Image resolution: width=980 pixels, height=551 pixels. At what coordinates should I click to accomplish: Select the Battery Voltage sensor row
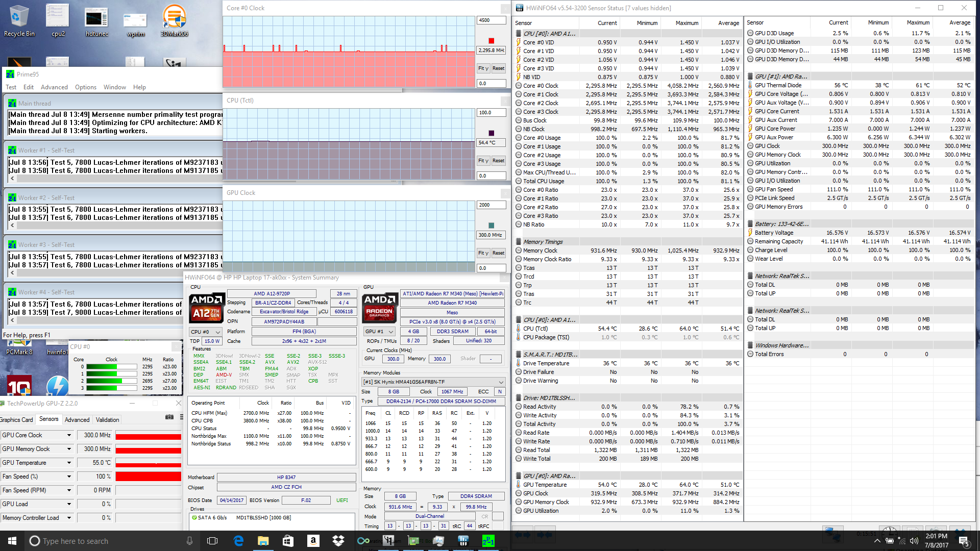pyautogui.click(x=859, y=233)
